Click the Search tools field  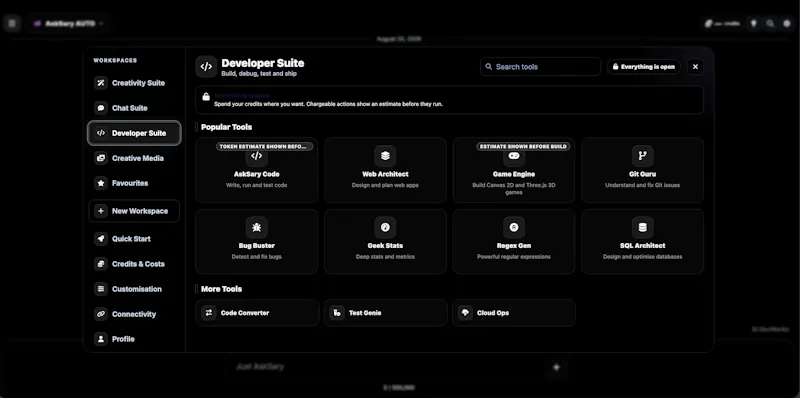pos(540,66)
